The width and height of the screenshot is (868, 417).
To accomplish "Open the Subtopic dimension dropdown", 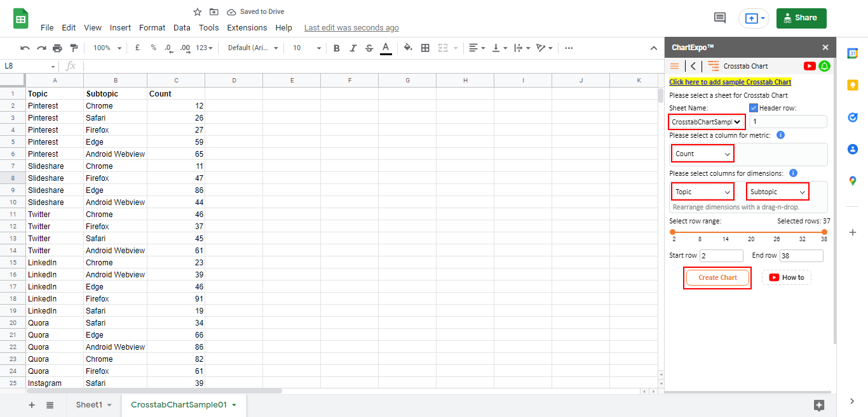I will [x=778, y=192].
